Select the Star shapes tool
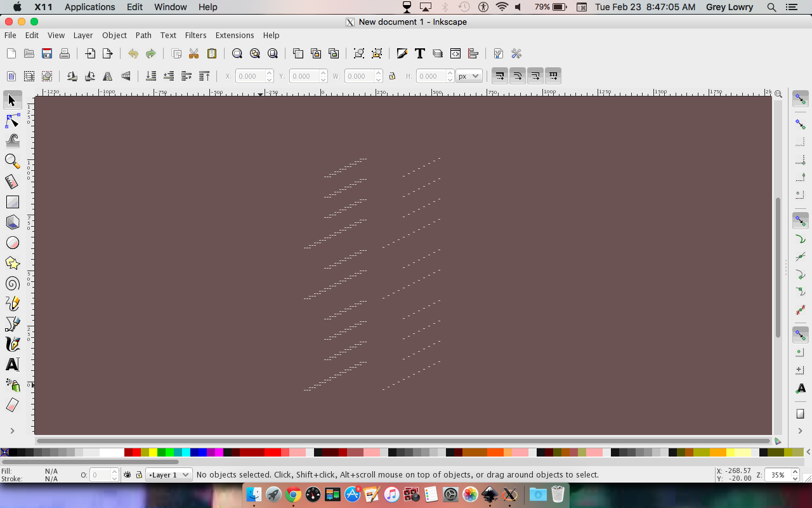 (12, 263)
